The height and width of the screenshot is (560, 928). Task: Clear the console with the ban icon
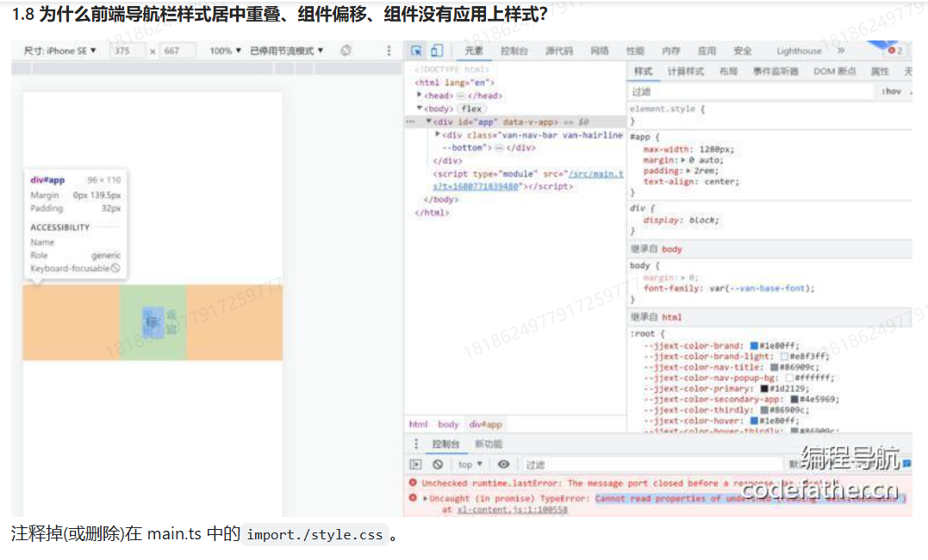pos(438,464)
